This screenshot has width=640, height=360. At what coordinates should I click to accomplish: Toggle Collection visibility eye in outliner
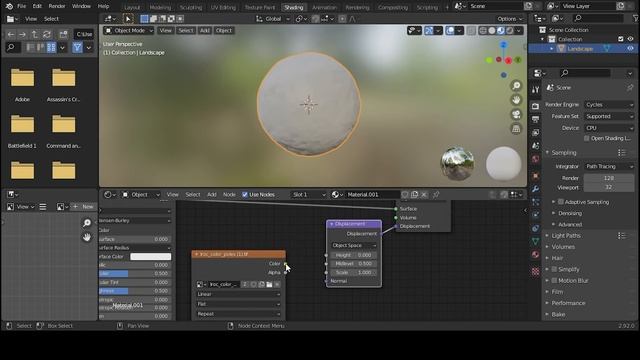(631, 39)
